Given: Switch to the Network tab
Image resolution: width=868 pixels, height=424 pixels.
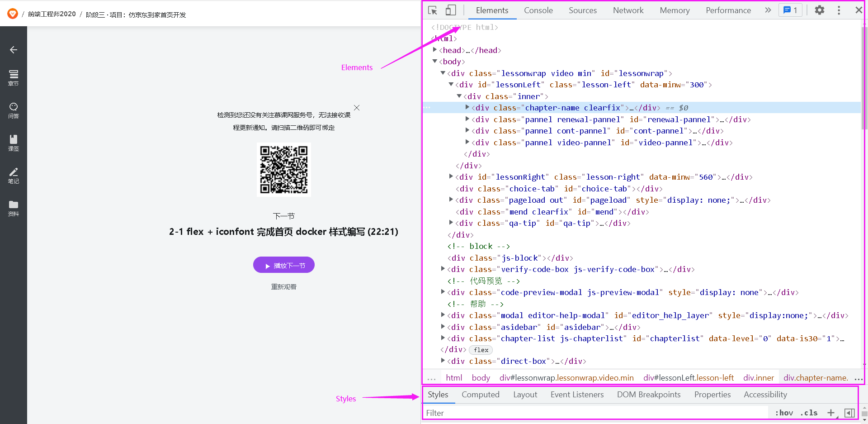Looking at the screenshot, I should 628,10.
